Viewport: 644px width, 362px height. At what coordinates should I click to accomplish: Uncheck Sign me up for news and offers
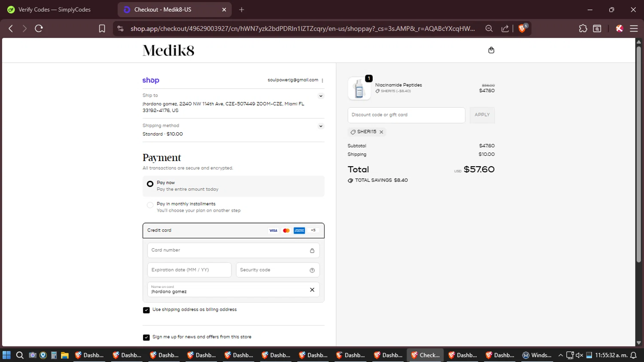pyautogui.click(x=146, y=338)
